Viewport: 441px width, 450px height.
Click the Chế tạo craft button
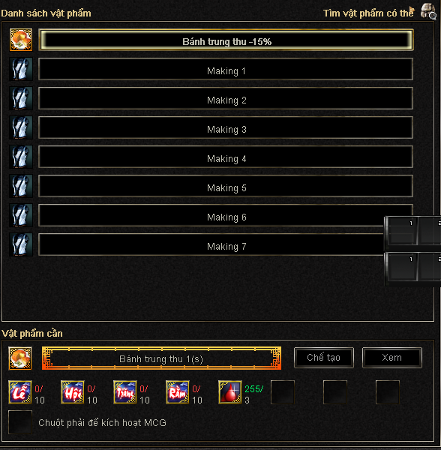(324, 358)
